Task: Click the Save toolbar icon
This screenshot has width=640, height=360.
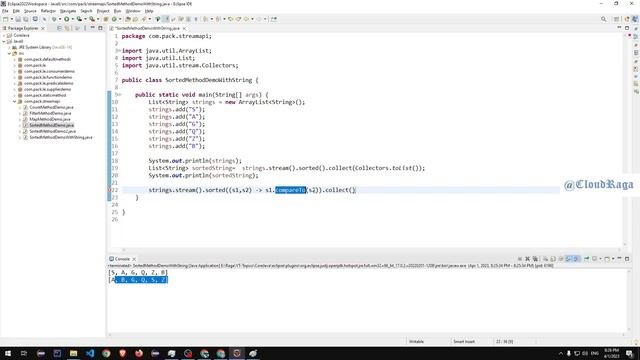Action: pos(18,19)
